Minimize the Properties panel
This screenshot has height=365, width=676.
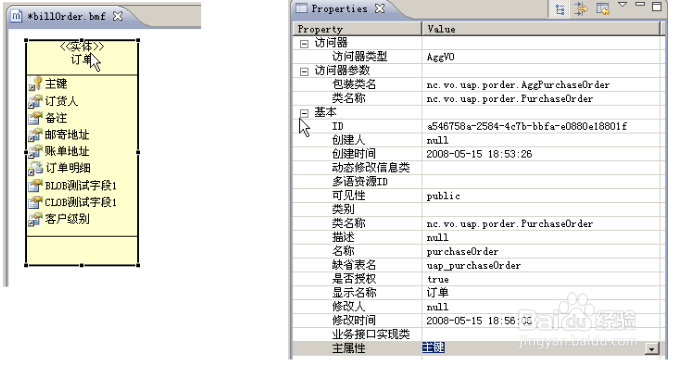pos(640,4)
